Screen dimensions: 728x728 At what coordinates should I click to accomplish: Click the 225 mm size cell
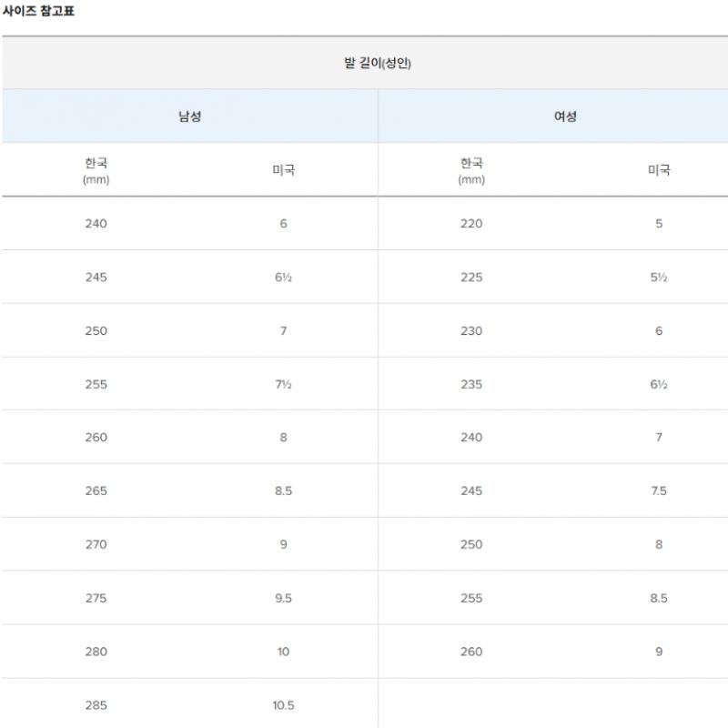tap(471, 278)
